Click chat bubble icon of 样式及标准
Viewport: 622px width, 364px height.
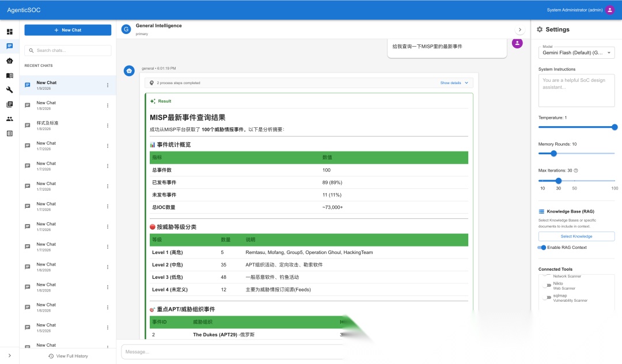point(28,126)
